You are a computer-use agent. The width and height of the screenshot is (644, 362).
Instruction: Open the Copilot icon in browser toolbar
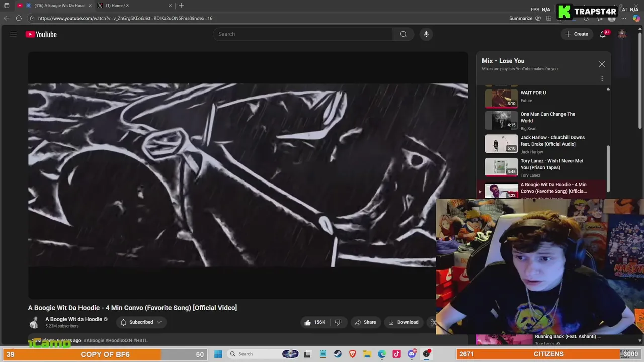[636, 18]
